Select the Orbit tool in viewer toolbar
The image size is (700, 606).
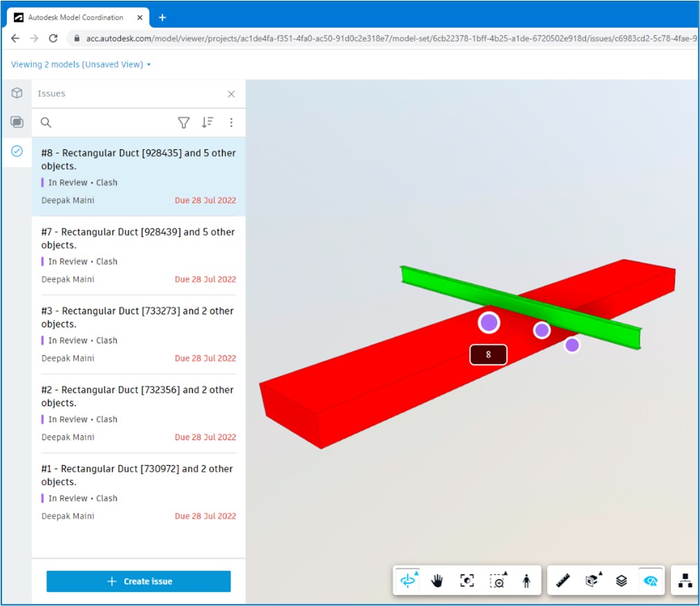pyautogui.click(x=408, y=581)
